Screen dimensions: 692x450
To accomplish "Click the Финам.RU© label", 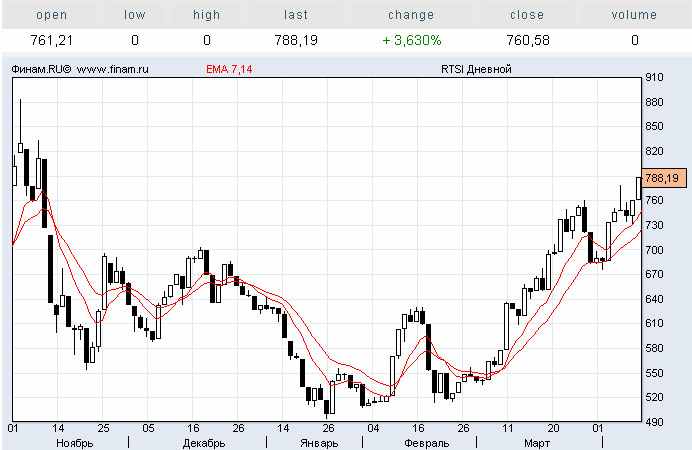I will [x=41, y=69].
